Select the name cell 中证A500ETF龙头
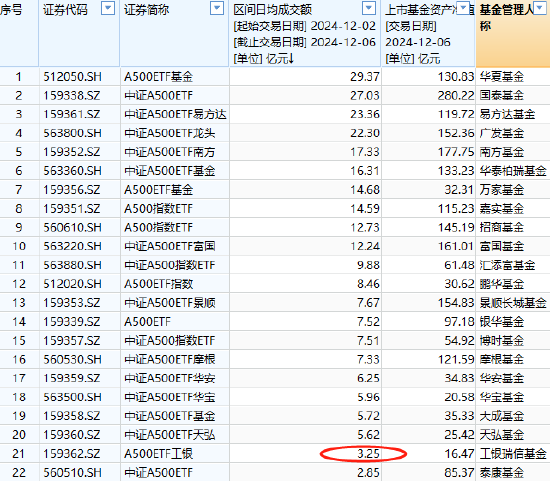 pyautogui.click(x=170, y=133)
